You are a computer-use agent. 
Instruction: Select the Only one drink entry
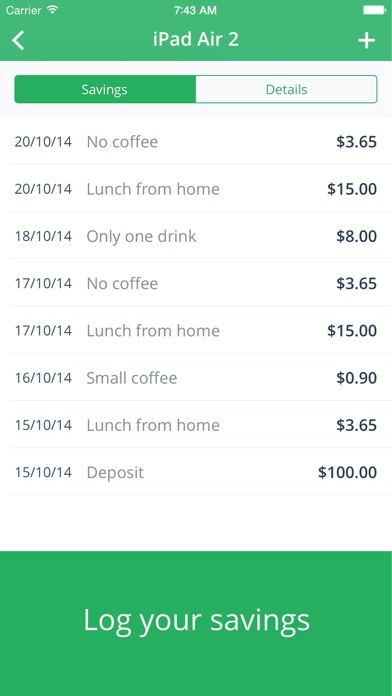tap(196, 236)
